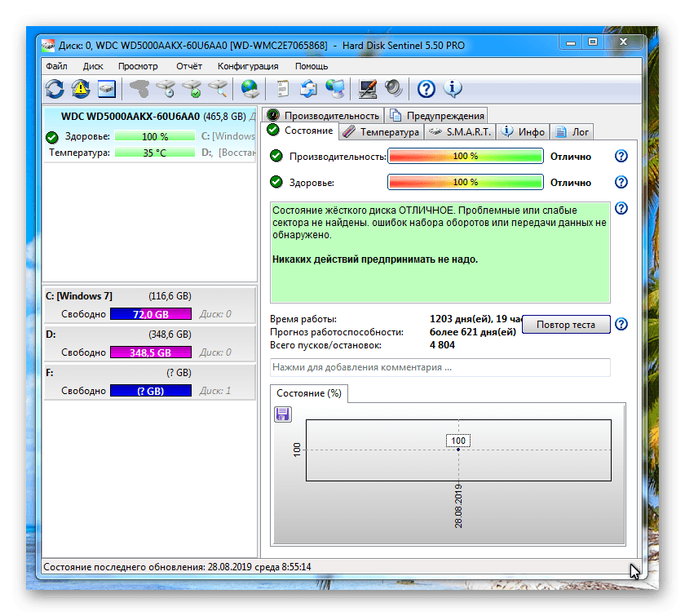Click the blue info bubble toolbar icon
The width and height of the screenshot is (685, 616).
point(453,88)
